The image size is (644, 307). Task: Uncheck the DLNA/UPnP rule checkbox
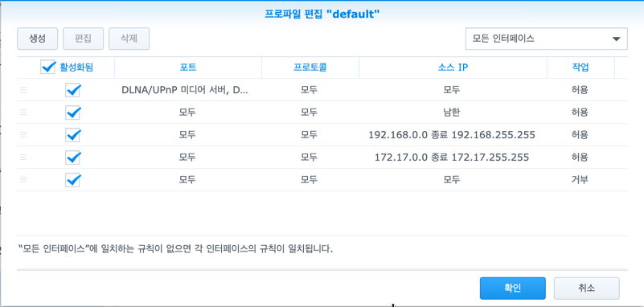pos(72,90)
